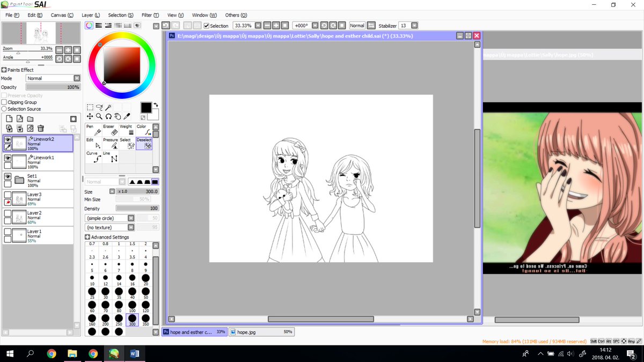Screen dimensions: 644x362
Task: Show the RGB slider panel
Action: [99, 25]
